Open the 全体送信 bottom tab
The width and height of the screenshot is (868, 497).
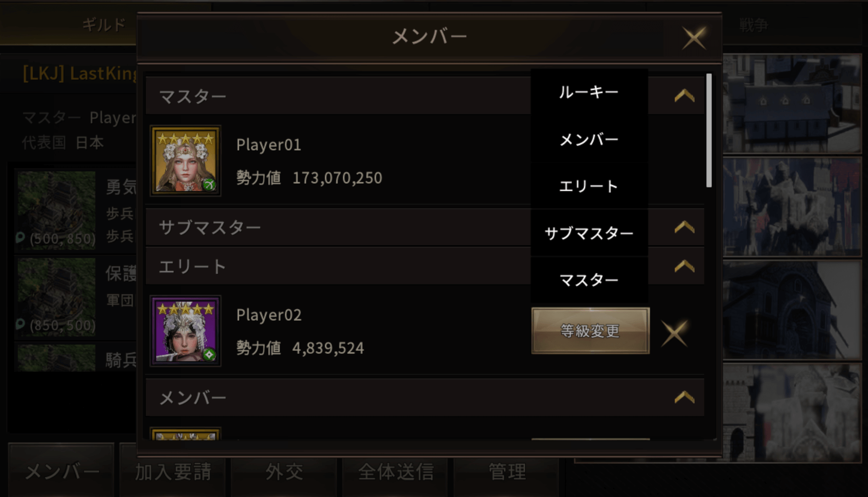coord(396,471)
